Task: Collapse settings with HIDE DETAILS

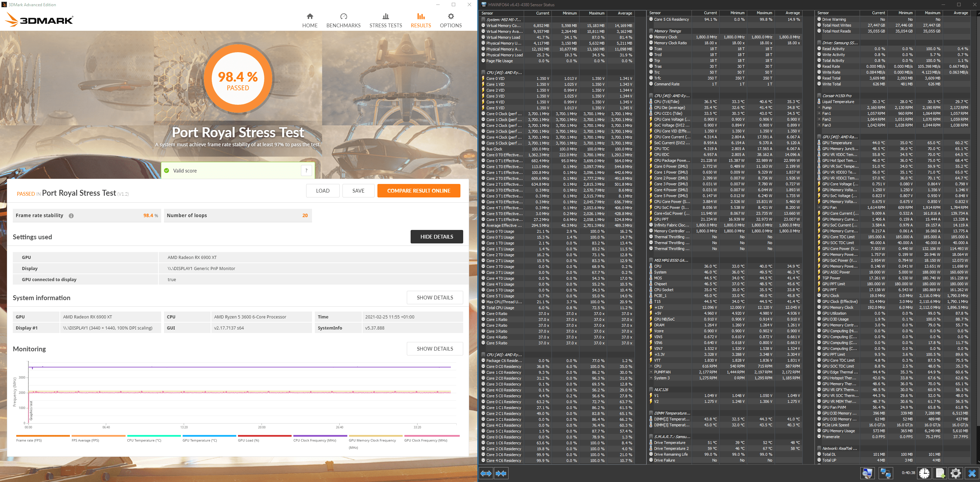Action: pyautogui.click(x=437, y=237)
